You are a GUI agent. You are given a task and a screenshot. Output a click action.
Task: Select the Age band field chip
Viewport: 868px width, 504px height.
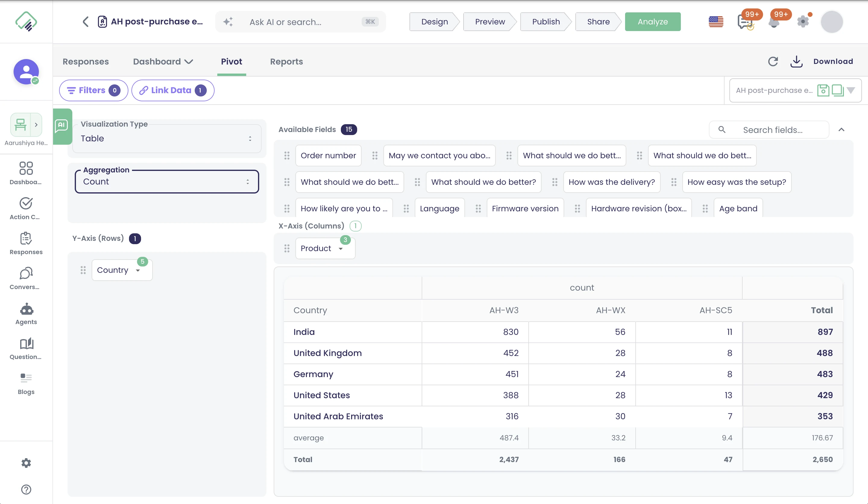(x=738, y=208)
